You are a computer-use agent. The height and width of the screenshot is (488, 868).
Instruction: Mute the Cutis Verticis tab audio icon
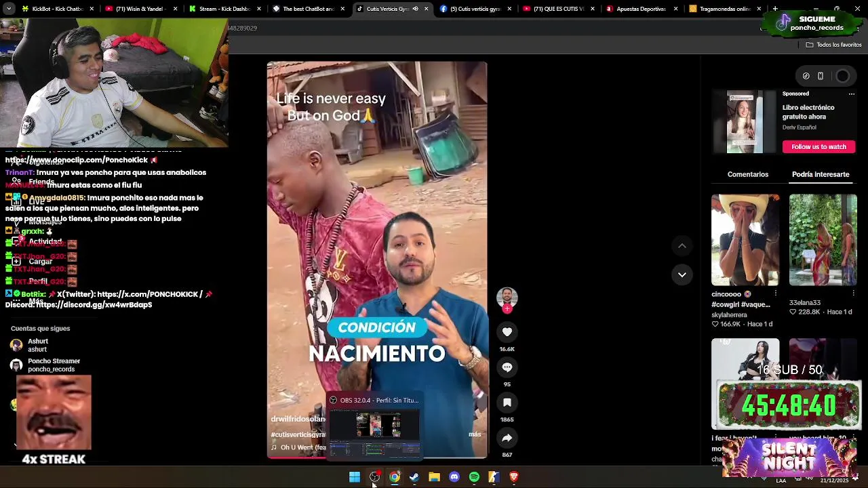coord(415,9)
